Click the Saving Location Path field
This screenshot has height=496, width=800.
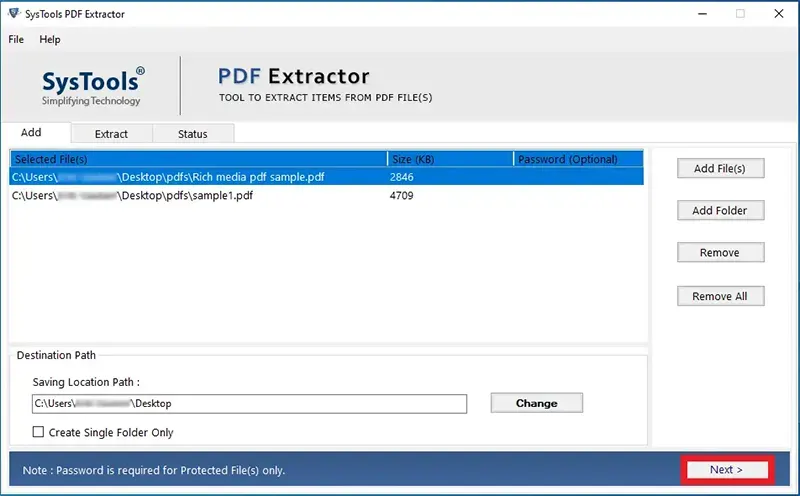[249, 404]
